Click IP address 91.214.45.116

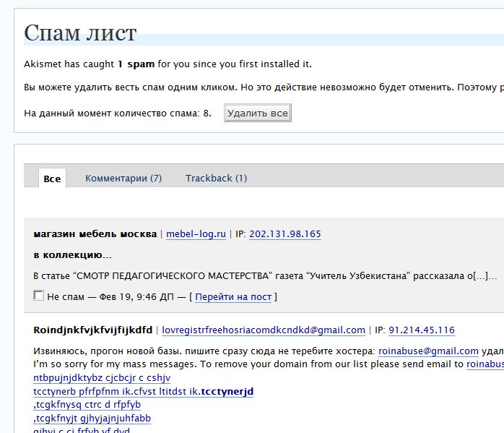point(421,330)
